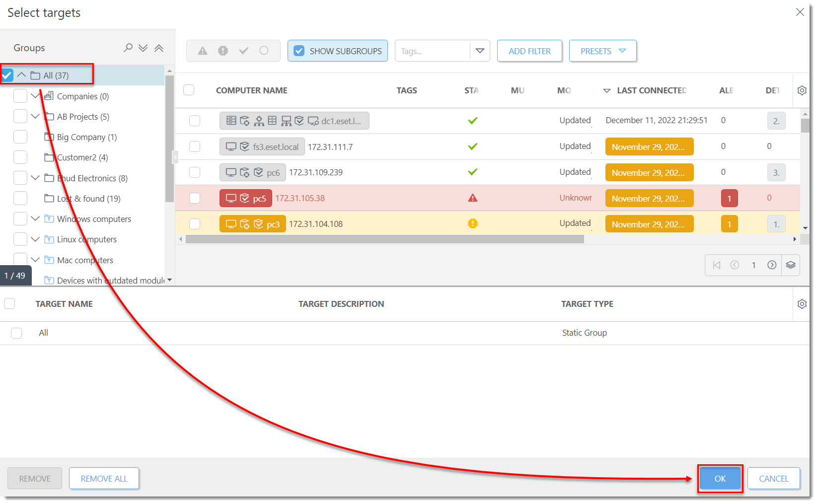Image resolution: width=817 pixels, height=504 pixels.
Task: Confirm selection with OK button
Action: pos(720,479)
